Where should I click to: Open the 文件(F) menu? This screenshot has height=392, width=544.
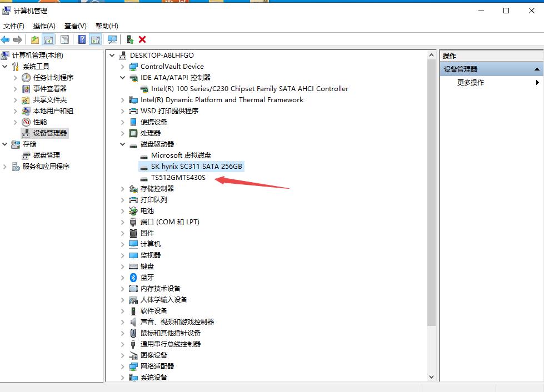click(14, 26)
